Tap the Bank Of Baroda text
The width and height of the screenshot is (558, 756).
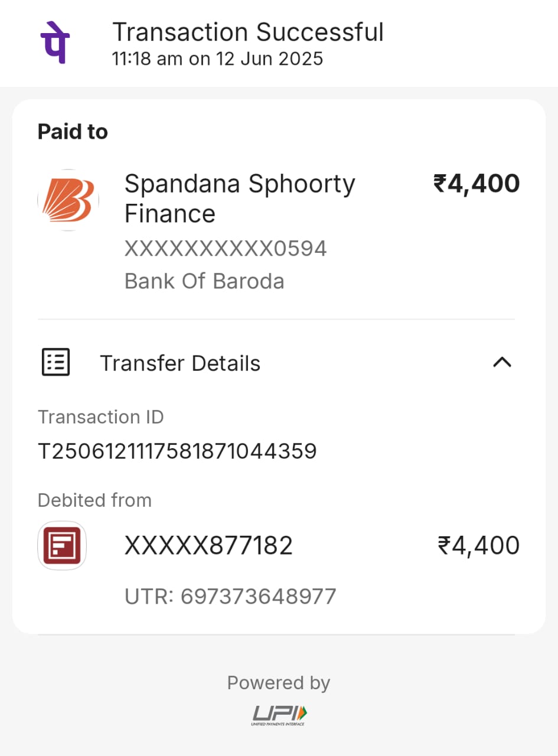[204, 281]
